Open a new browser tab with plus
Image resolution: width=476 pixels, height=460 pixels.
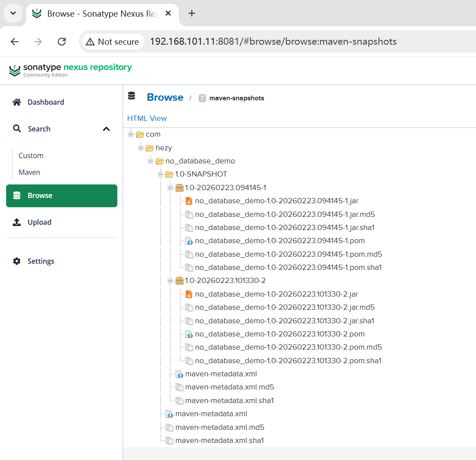pos(191,13)
